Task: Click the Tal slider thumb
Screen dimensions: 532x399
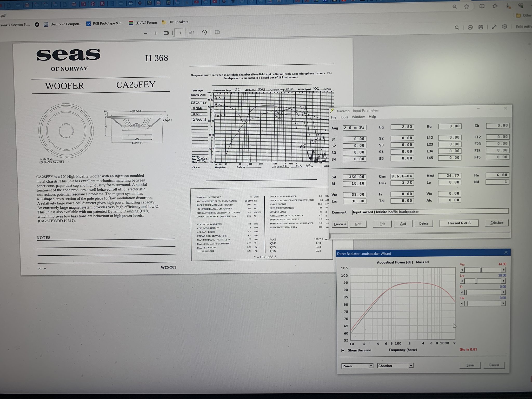Action: click(466, 303)
